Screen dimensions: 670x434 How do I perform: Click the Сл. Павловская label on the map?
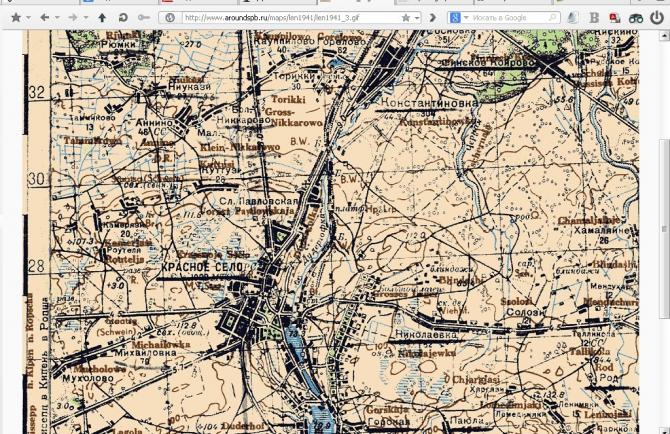tap(259, 200)
